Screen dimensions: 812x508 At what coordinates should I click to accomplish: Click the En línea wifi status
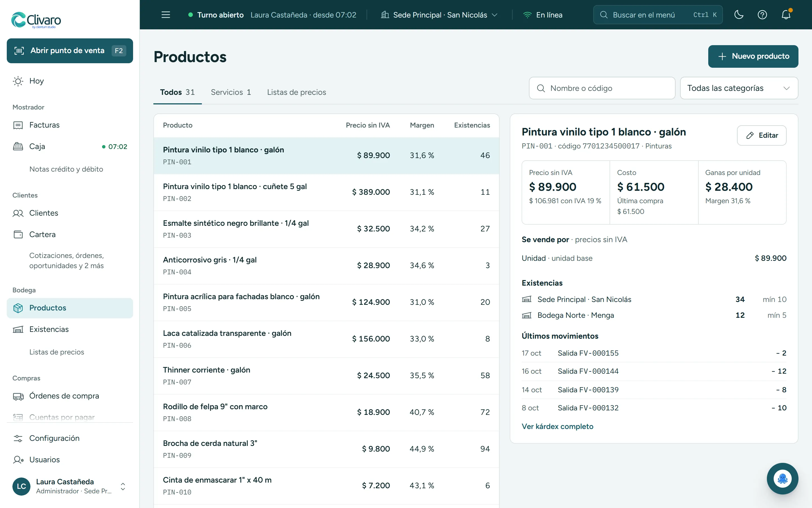point(542,15)
